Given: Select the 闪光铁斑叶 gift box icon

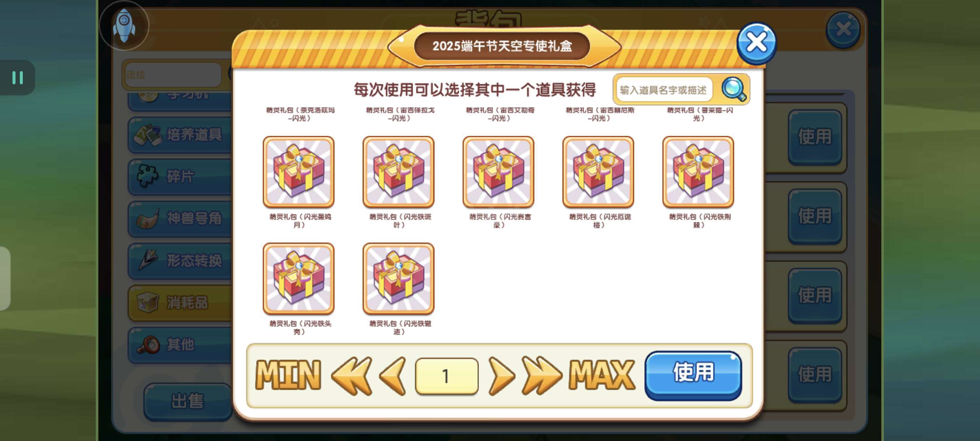Looking at the screenshot, I should (398, 172).
